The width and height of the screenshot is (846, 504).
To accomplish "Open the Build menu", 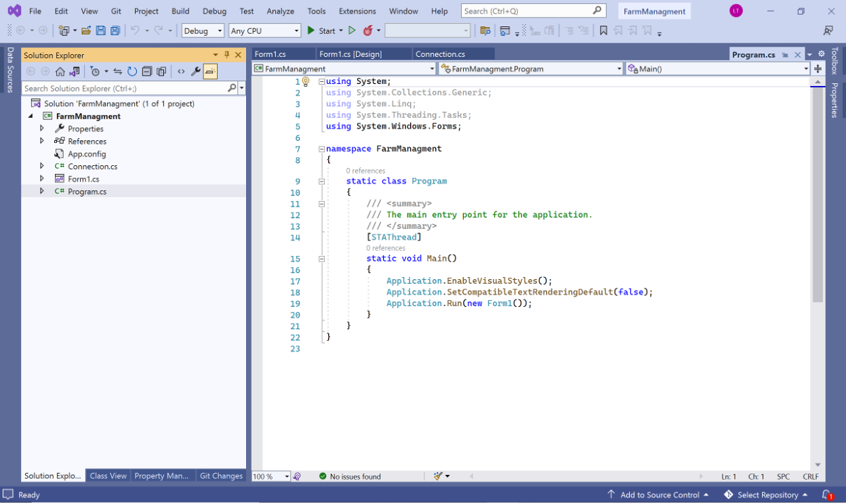I will (x=180, y=11).
